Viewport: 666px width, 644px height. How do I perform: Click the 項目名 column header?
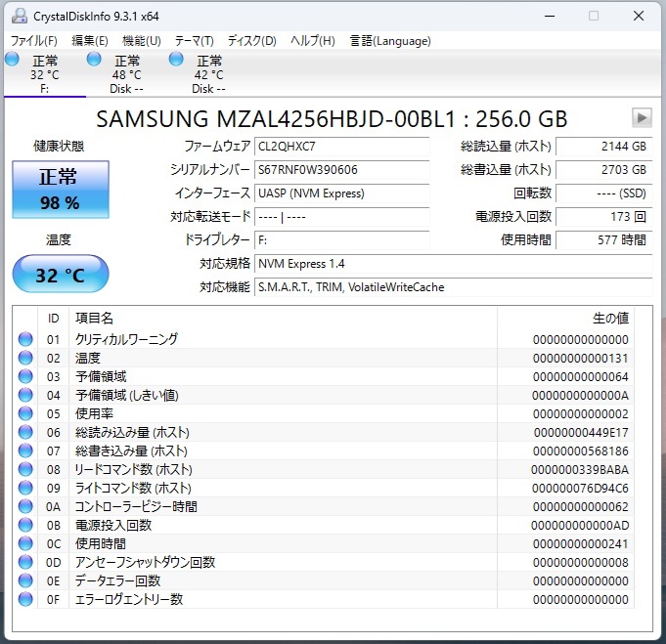pos(94,318)
